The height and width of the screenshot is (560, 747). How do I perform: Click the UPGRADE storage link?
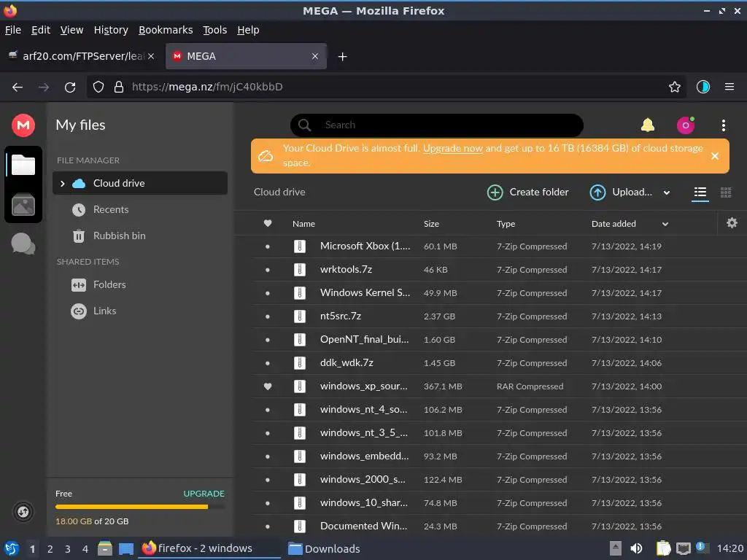204,494
